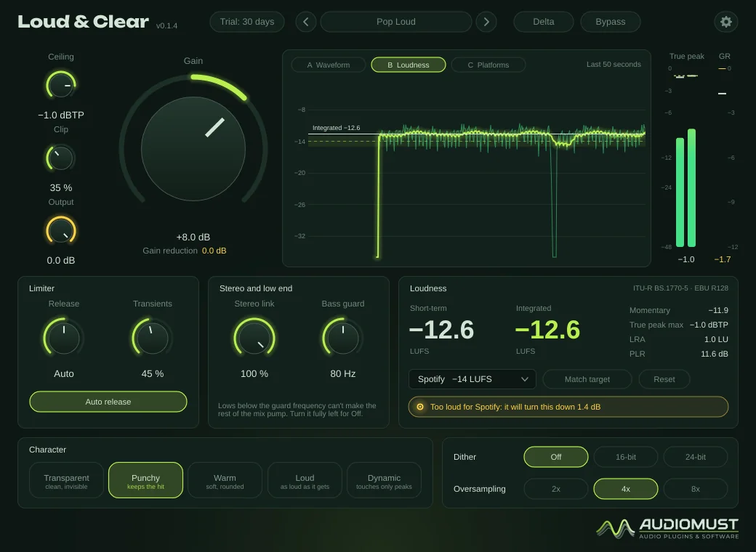Click the 0.0 dB output value

click(61, 261)
